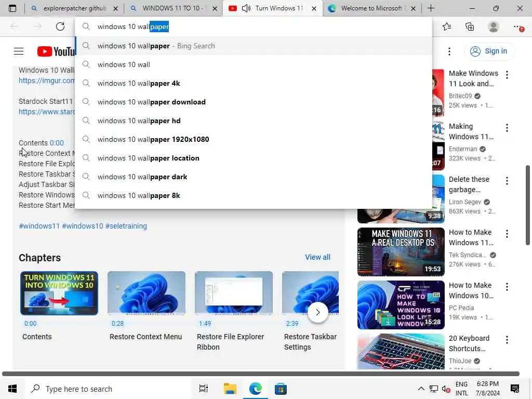Choose suggestion windows 10 wall

254,64
